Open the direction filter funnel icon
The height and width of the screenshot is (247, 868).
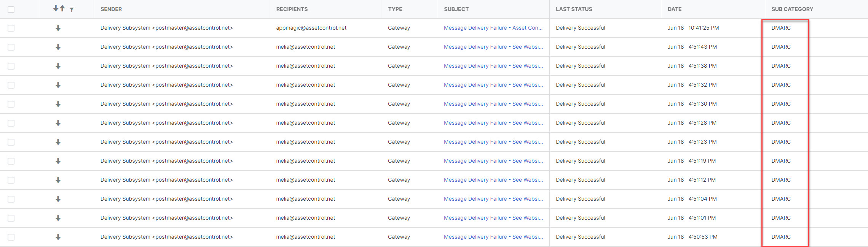[x=72, y=9]
